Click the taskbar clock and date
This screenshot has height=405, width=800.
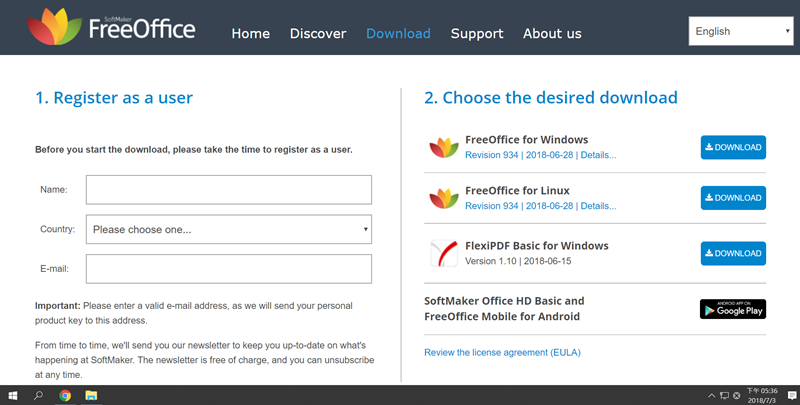(x=762, y=396)
